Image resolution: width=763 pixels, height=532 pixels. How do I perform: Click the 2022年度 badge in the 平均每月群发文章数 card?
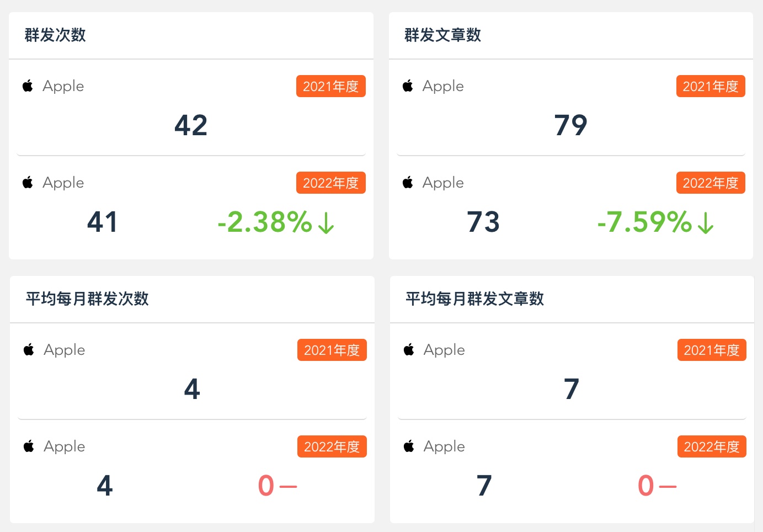point(712,446)
